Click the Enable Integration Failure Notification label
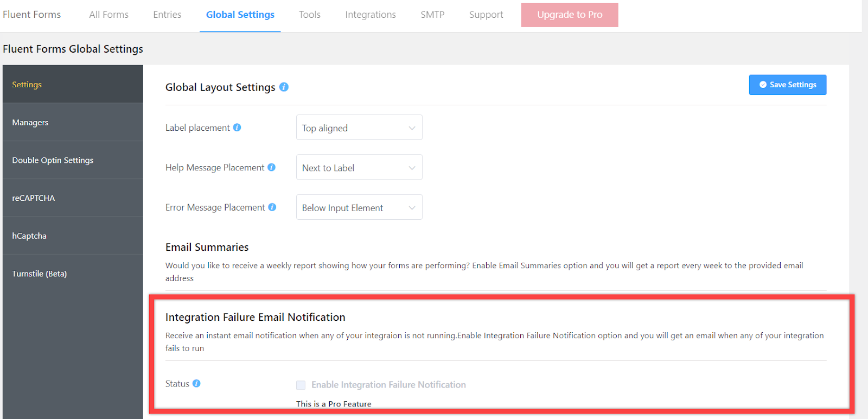The image size is (868, 419). 388,385
